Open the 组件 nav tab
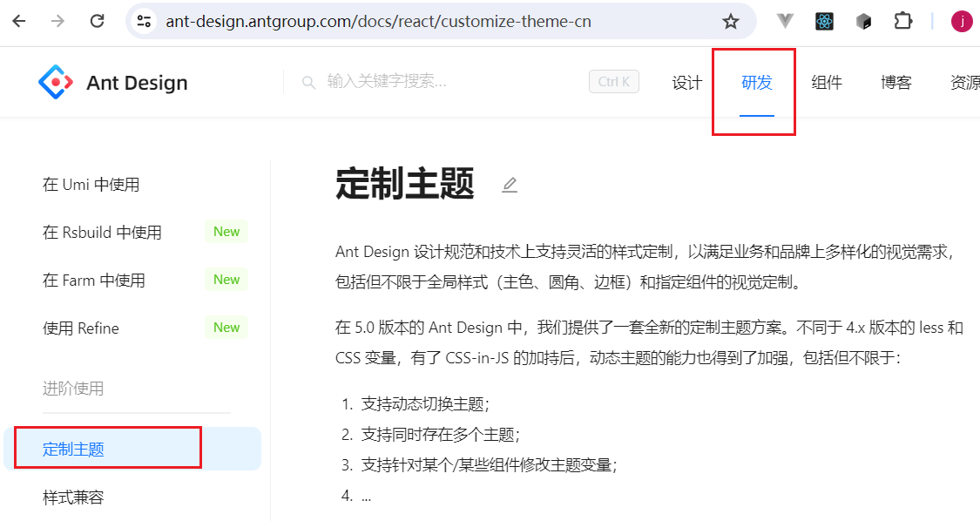 [x=827, y=83]
